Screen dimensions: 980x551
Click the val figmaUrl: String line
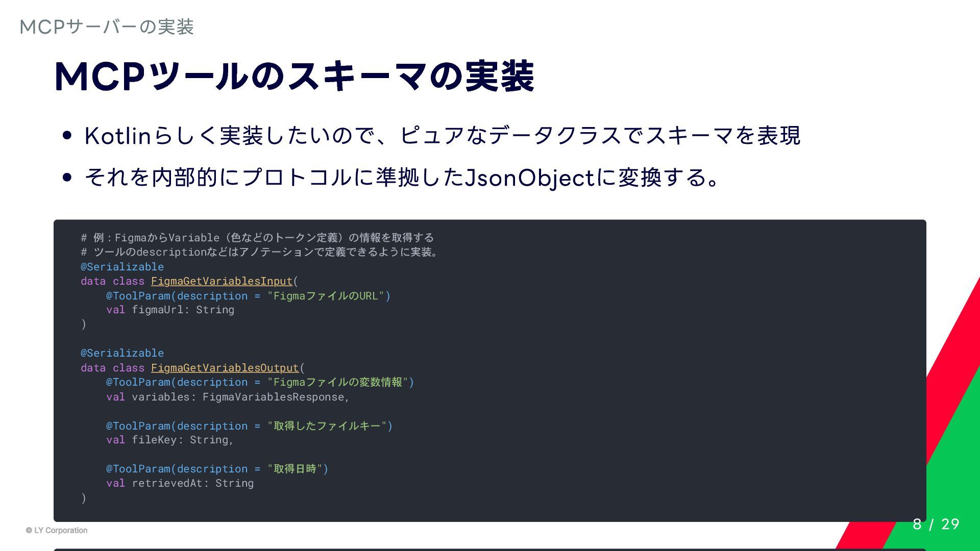(x=170, y=310)
